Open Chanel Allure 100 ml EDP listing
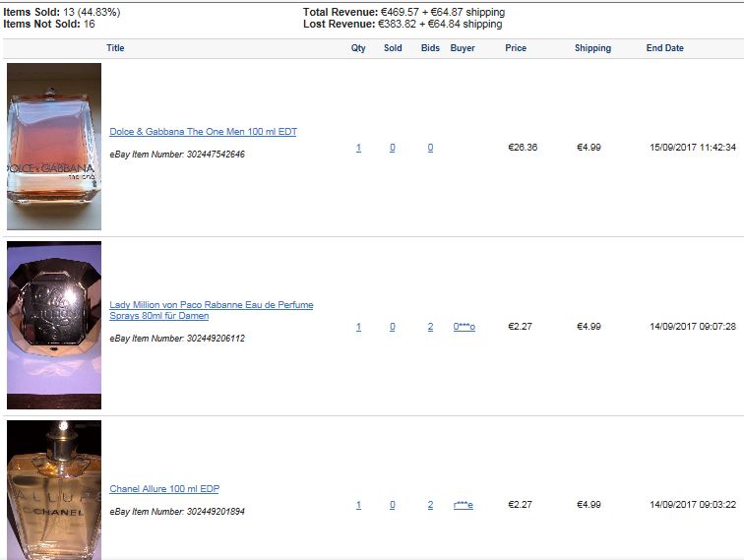 [x=164, y=488]
